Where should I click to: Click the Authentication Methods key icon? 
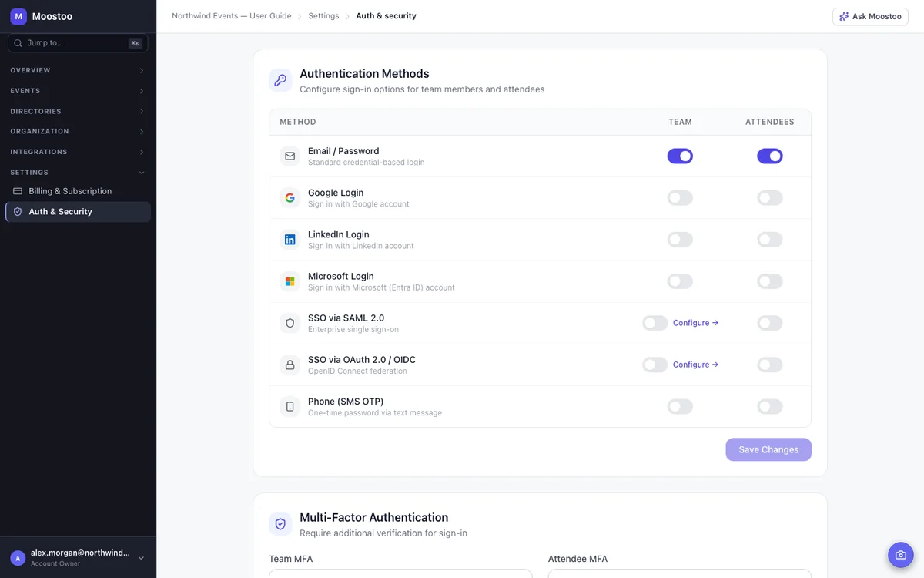click(x=280, y=80)
